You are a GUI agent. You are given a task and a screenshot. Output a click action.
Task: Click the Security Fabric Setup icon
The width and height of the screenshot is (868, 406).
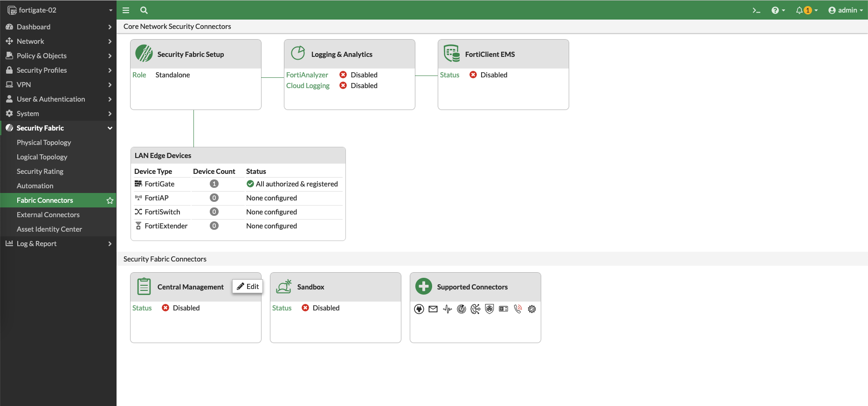pos(144,54)
